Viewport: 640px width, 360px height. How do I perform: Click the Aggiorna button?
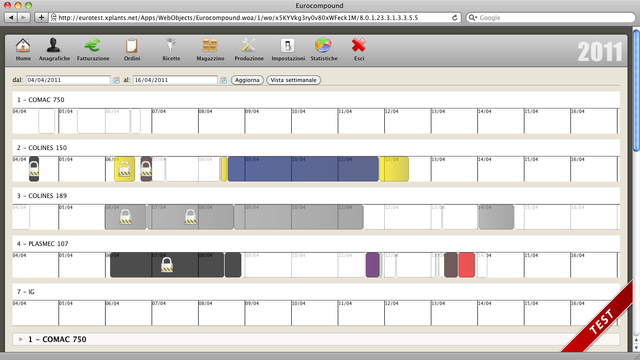(x=247, y=80)
